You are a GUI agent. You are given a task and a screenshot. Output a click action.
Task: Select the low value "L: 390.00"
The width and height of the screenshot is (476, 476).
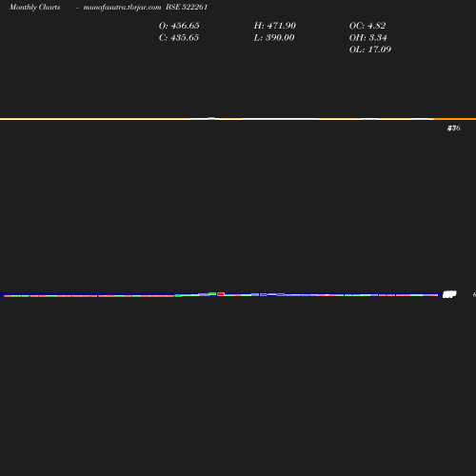(x=274, y=37)
